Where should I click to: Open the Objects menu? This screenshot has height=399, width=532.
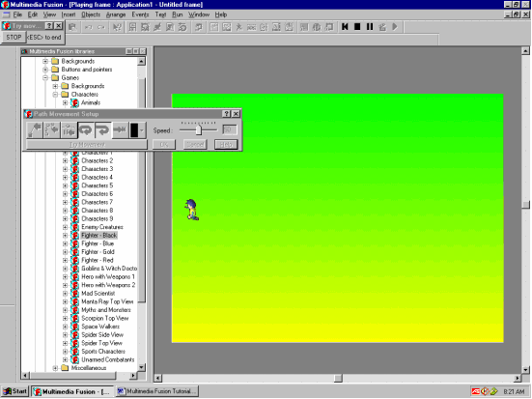(x=91, y=14)
